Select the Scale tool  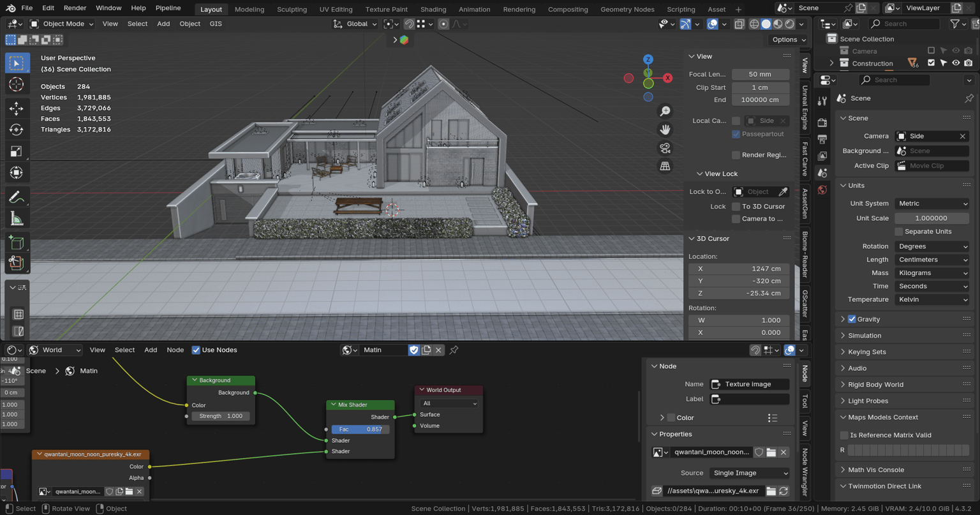coord(17,151)
